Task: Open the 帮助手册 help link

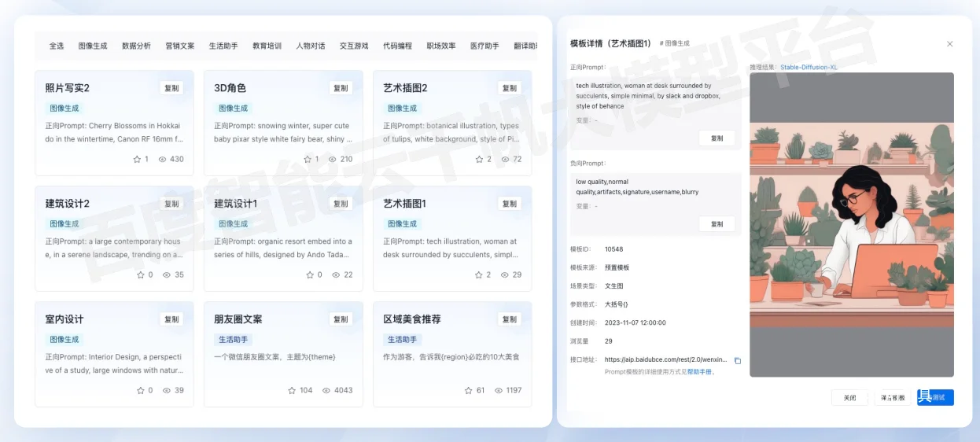Action: tap(700, 372)
